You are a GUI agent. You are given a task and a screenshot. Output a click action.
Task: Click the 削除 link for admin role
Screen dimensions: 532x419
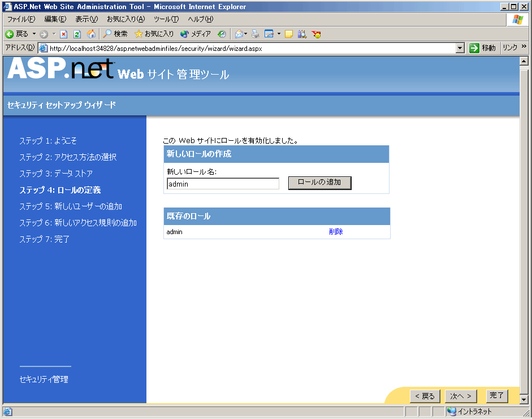click(x=336, y=232)
